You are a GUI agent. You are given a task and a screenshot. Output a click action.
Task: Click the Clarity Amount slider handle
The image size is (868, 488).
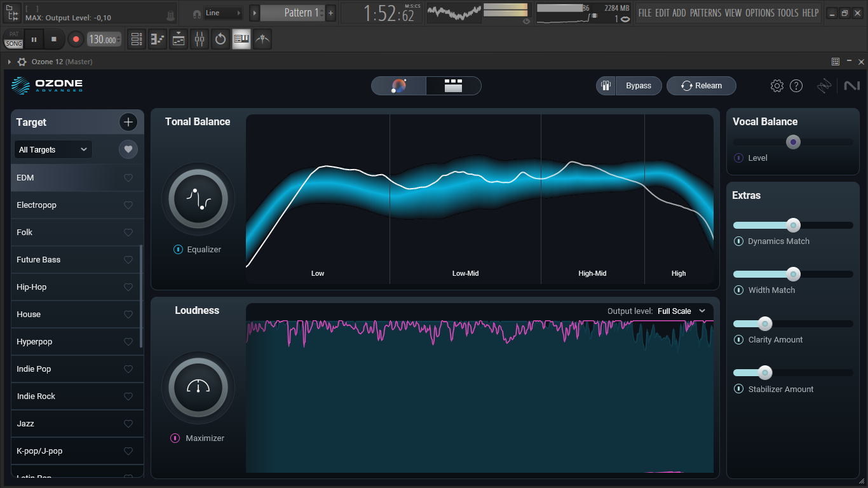(x=765, y=324)
